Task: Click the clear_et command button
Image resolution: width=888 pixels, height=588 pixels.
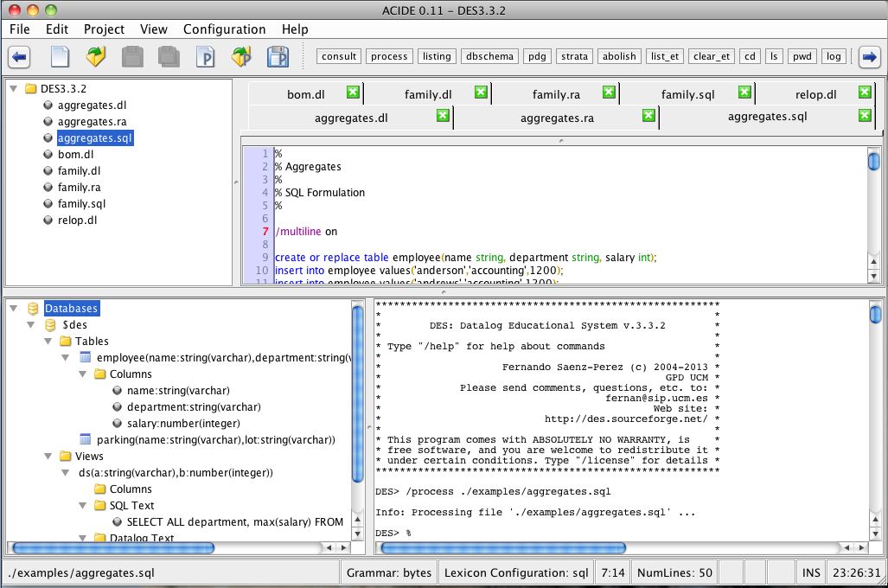Action: (x=712, y=56)
